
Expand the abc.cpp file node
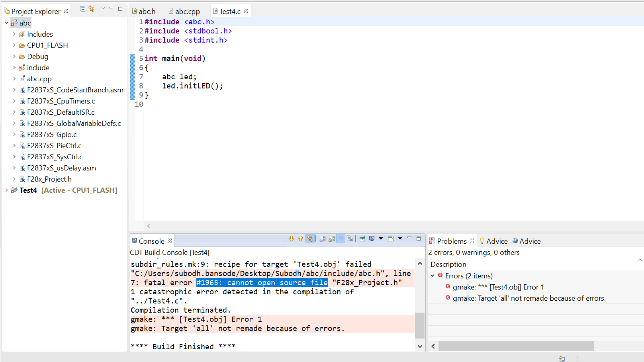(14, 78)
